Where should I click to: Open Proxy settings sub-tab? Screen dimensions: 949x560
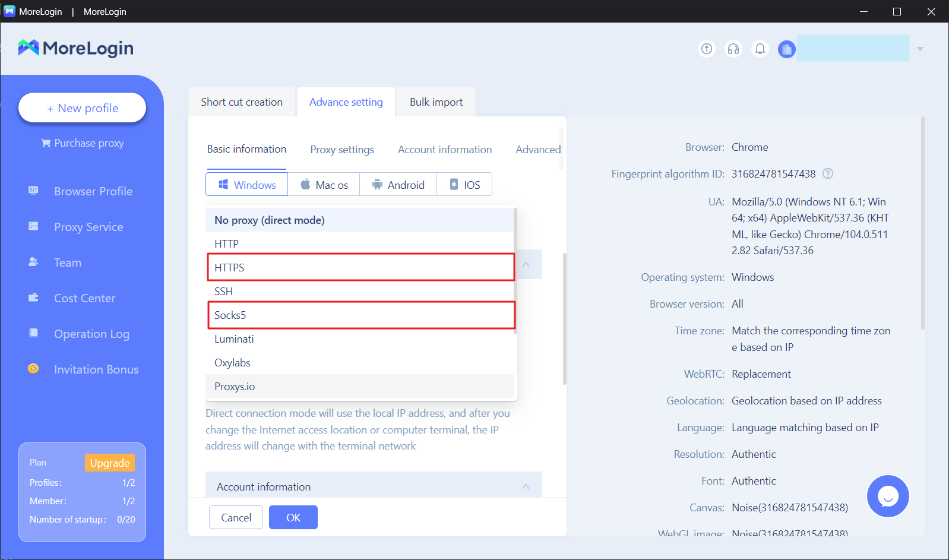[x=342, y=150]
